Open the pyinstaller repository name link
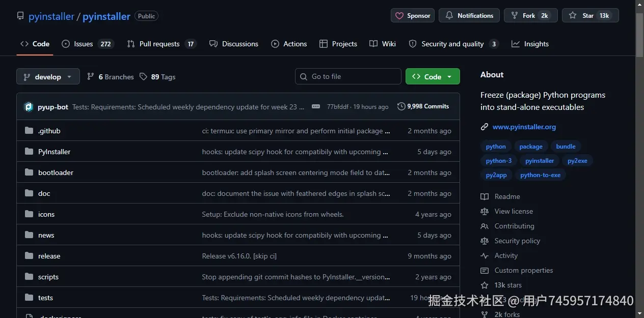644x318 pixels. [x=106, y=16]
